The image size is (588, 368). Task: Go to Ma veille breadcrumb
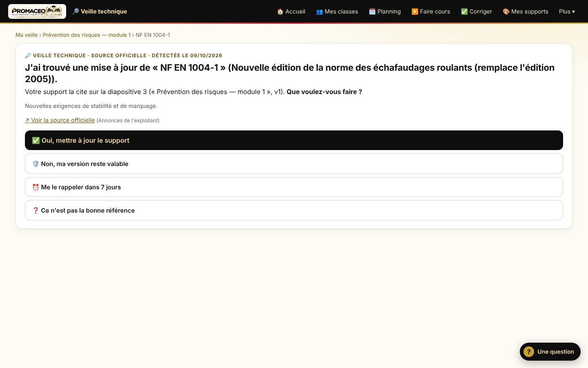point(27,35)
